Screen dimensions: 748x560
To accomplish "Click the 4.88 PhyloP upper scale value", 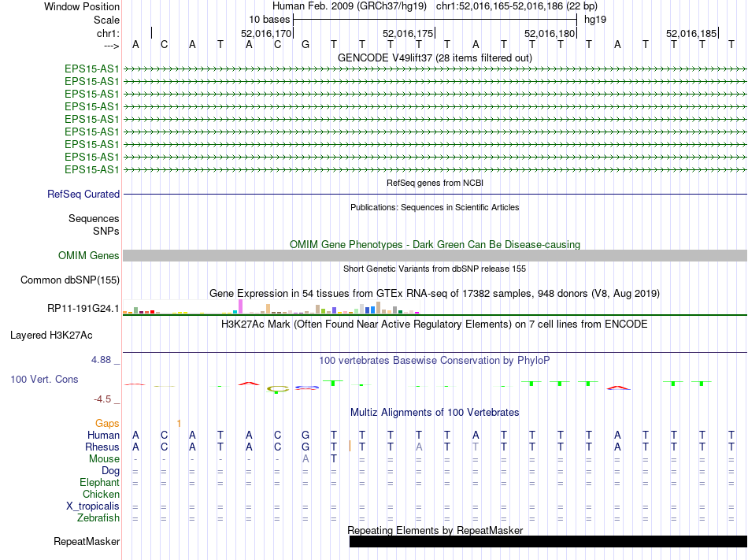I will pyautogui.click(x=101, y=360).
